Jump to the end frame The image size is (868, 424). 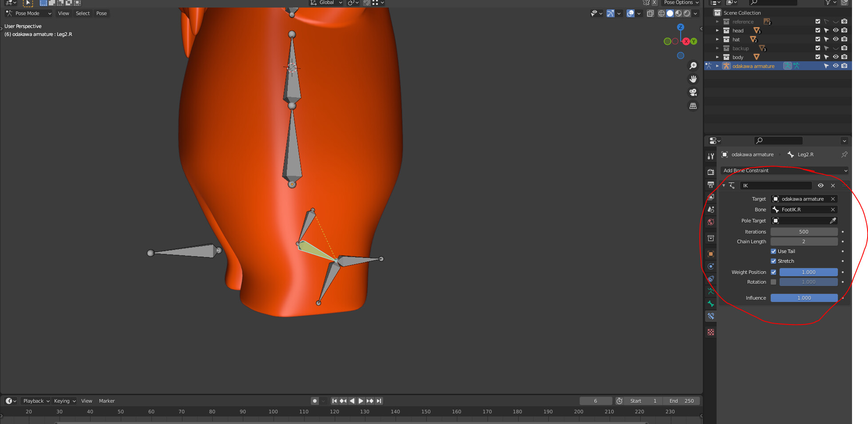coord(379,401)
